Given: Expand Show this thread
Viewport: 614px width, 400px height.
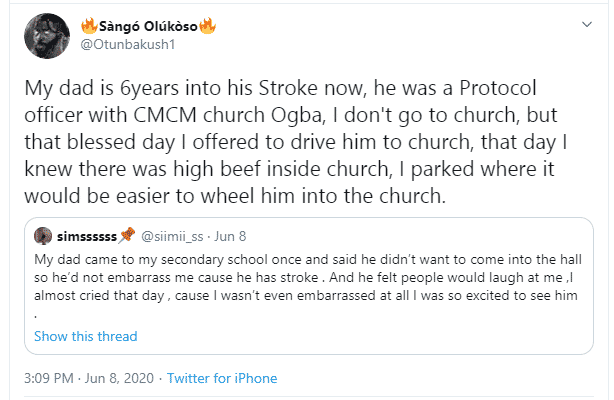Looking at the screenshot, I should point(85,336).
